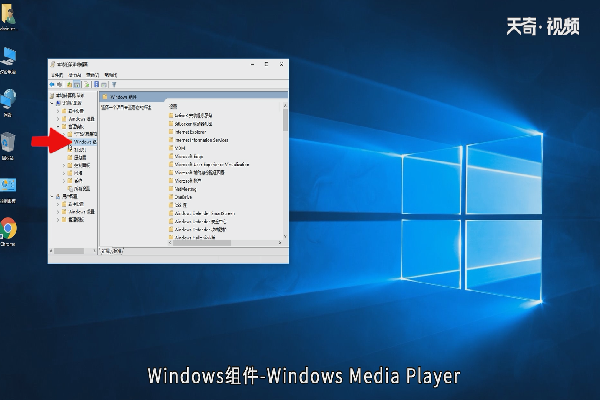Expand Windows 设置 under 计算机配置
The width and height of the screenshot is (600, 400).
pyautogui.click(x=58, y=119)
